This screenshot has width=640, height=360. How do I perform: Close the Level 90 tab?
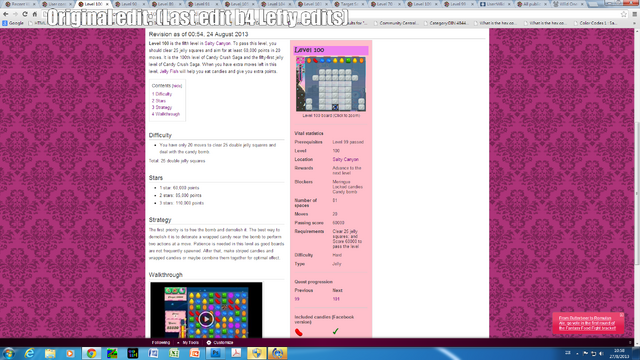(x=143, y=4)
